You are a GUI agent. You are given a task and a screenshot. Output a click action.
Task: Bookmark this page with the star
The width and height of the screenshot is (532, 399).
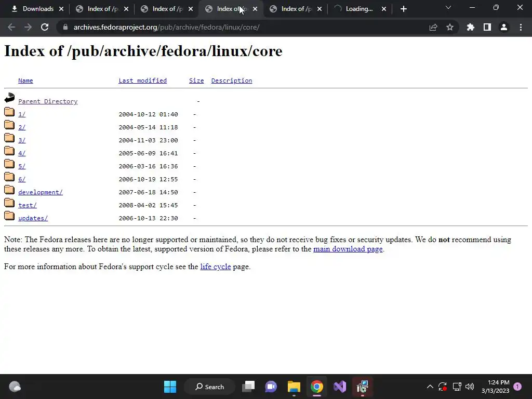tap(450, 27)
